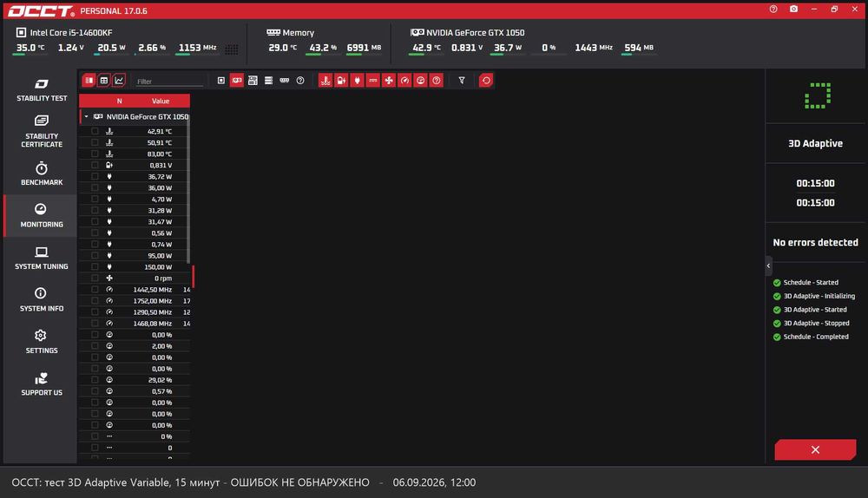Viewport: 868px width, 498px height.
Task: Click the sensor Filter text field
Action: coord(169,82)
